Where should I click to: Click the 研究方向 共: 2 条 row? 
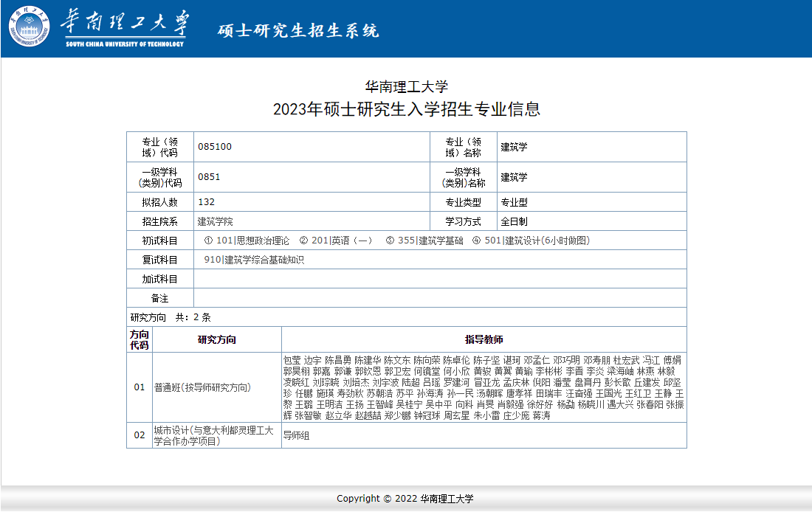pyautogui.click(x=407, y=317)
